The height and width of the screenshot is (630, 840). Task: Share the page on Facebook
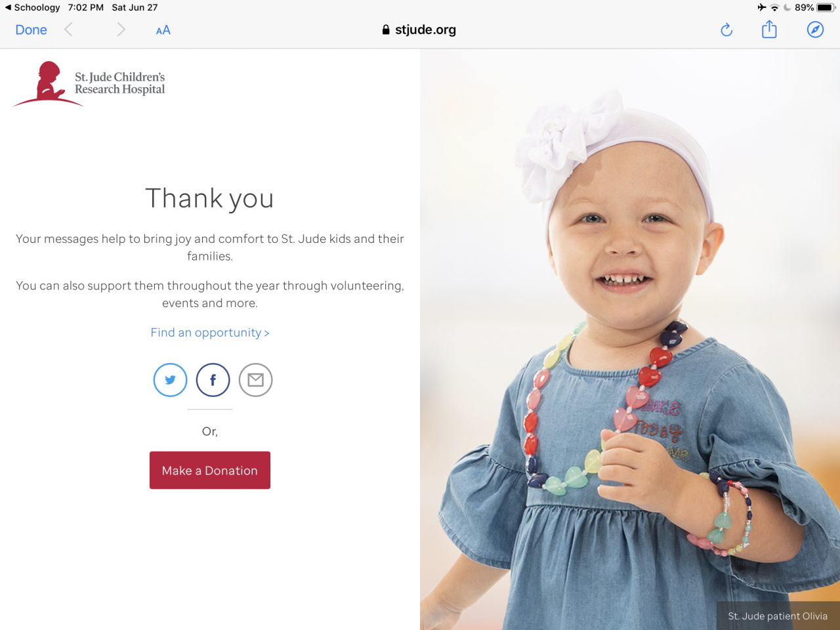pos(213,380)
